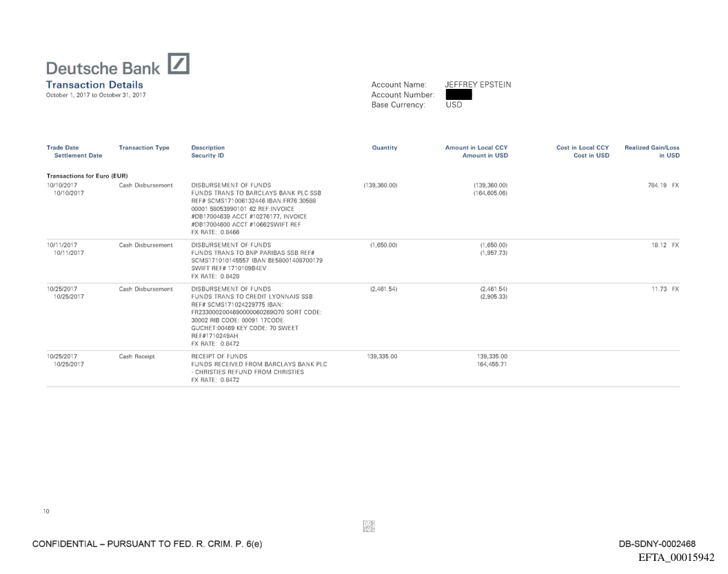Click the "Transactions for Euro (EUR)" section label
The width and height of the screenshot is (728, 574).
[x=88, y=176]
